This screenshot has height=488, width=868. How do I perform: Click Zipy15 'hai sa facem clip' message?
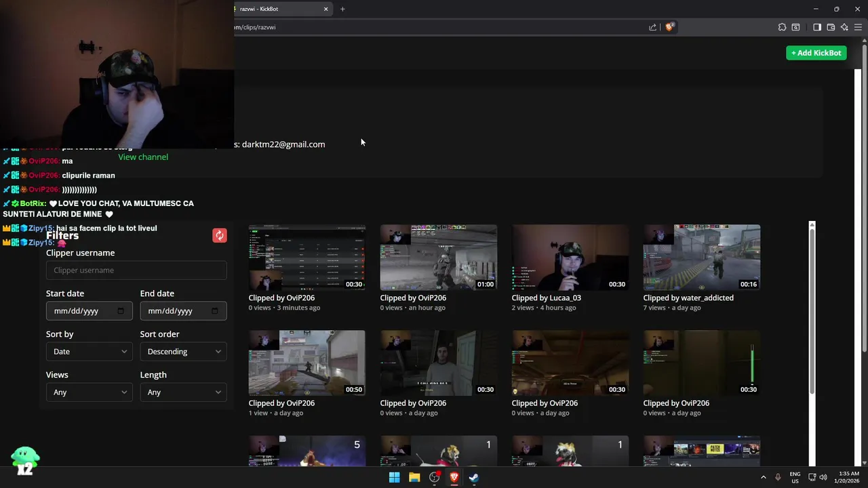(x=106, y=228)
